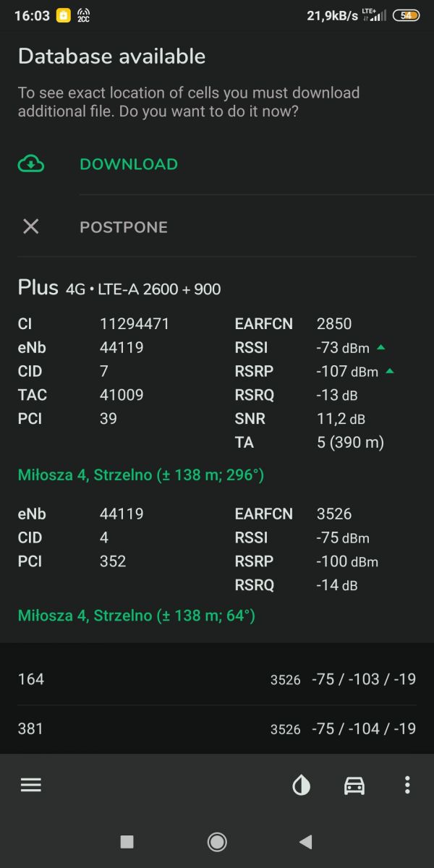434x868 pixels.
Task: Open the hamburger menu icon
Action: coord(31,785)
